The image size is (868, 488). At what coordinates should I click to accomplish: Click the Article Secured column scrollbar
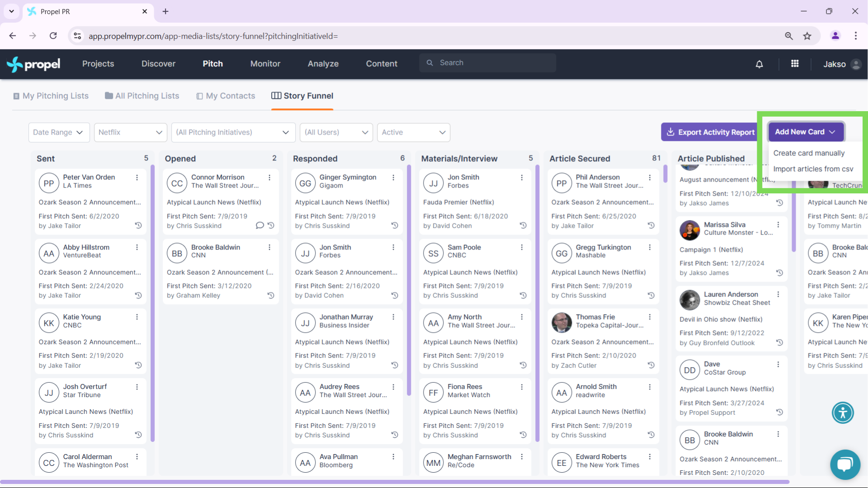(x=665, y=174)
